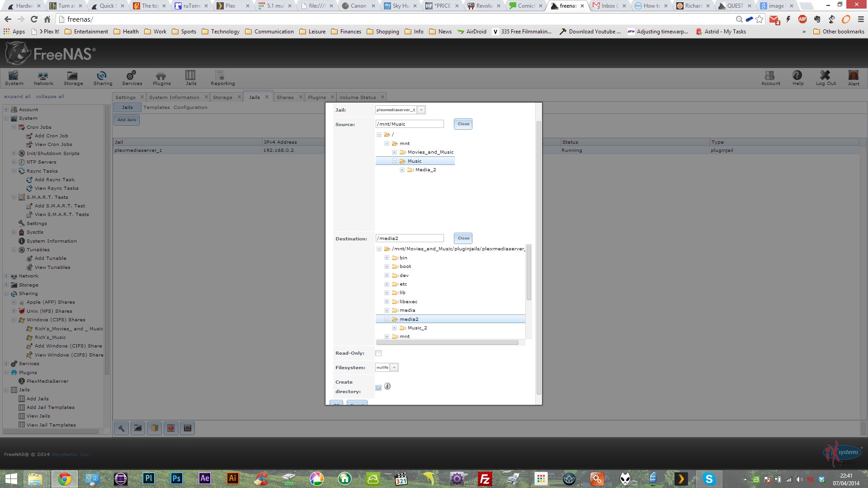
Task: Open FileZilla from the taskbar
Action: click(485, 479)
